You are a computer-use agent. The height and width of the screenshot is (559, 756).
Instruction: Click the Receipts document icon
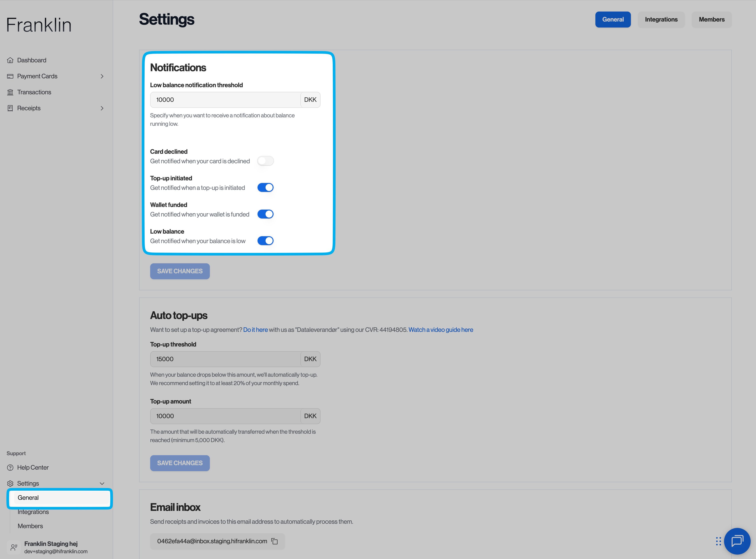[10, 108]
